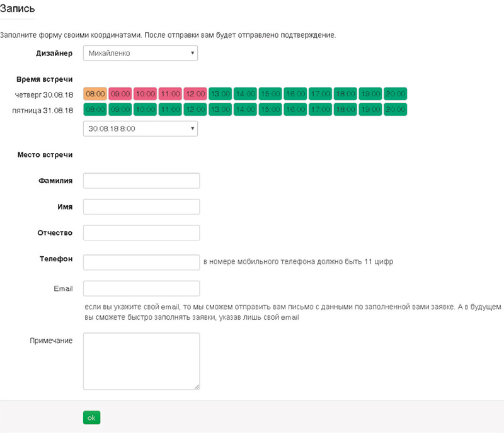The width and height of the screenshot is (504, 440).
Task: Open the Дизайнер dropdown showing Михайленко
Action: point(140,53)
